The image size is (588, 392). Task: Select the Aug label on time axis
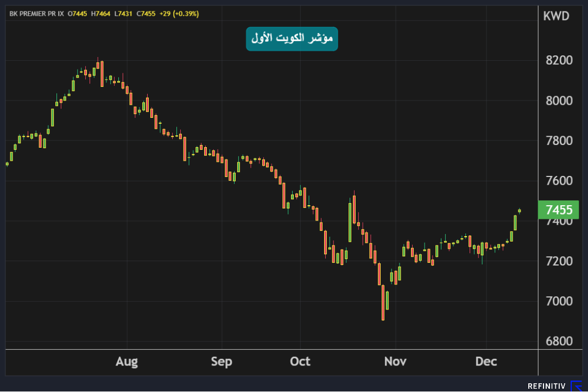127,362
